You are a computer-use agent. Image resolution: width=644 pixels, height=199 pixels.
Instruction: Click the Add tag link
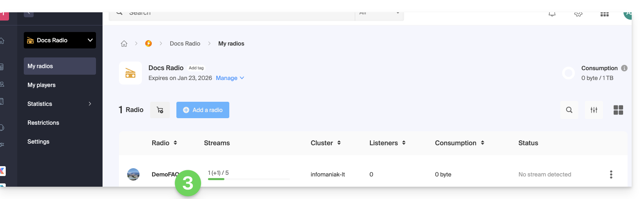tap(196, 68)
